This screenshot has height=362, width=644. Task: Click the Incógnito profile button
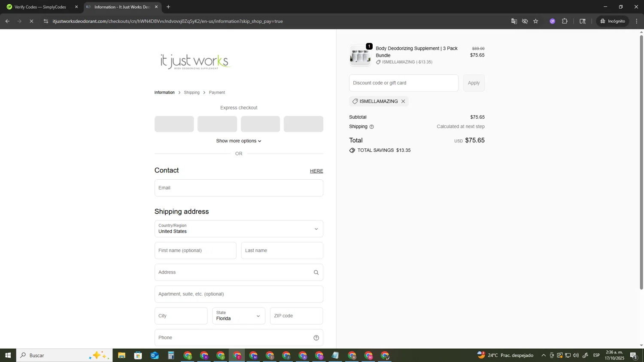(x=613, y=21)
